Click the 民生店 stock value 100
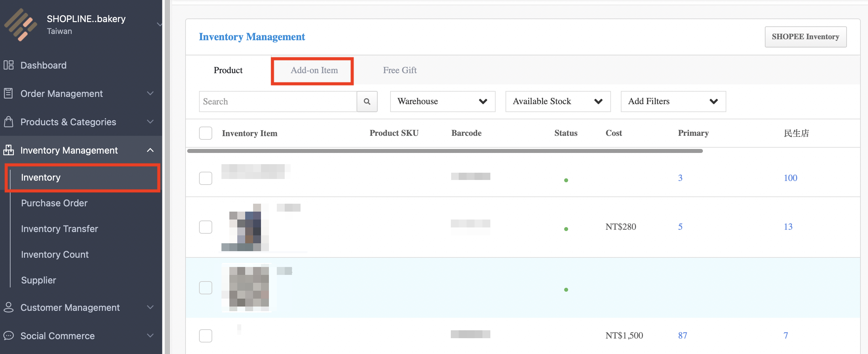The image size is (868, 354). pyautogui.click(x=790, y=178)
